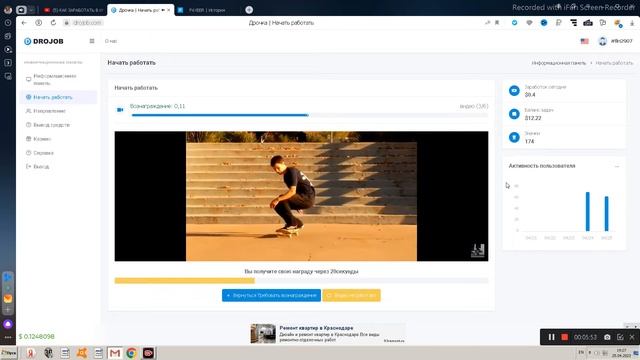Click the blue claim reward button
Screen dimensions: 640x360
271,295
